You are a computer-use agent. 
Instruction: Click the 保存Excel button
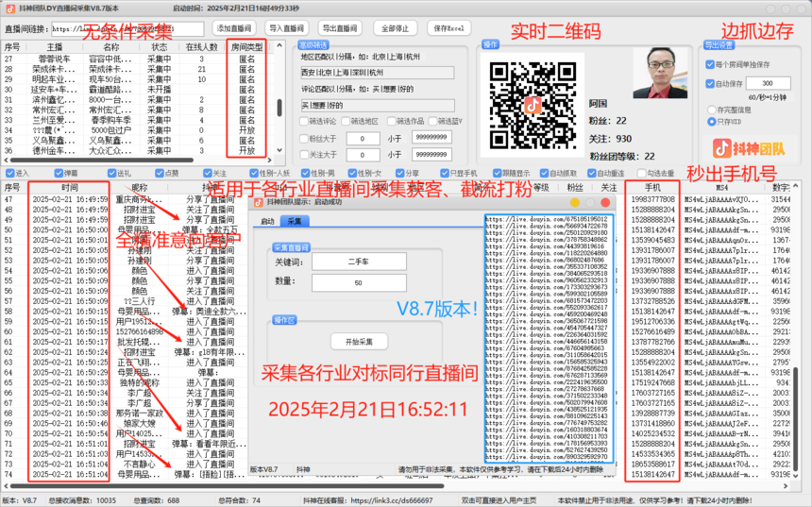click(x=448, y=28)
